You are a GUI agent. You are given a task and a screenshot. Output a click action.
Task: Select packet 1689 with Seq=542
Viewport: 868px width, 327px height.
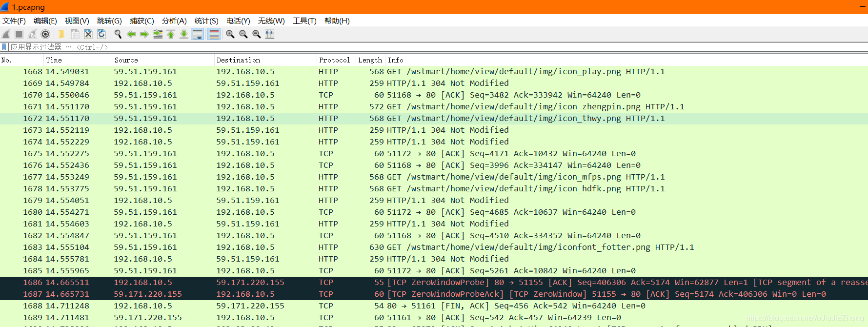pos(434,318)
